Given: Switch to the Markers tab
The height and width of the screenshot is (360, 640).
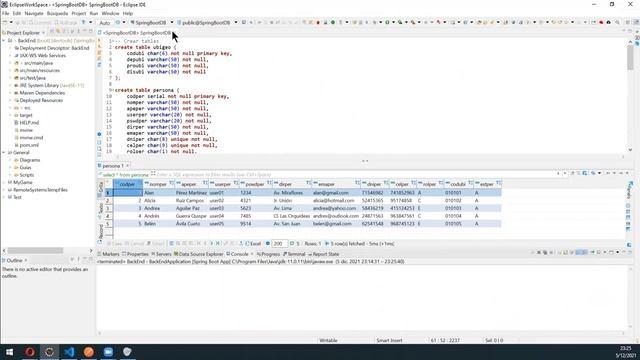Looking at the screenshot, I should point(109,254).
